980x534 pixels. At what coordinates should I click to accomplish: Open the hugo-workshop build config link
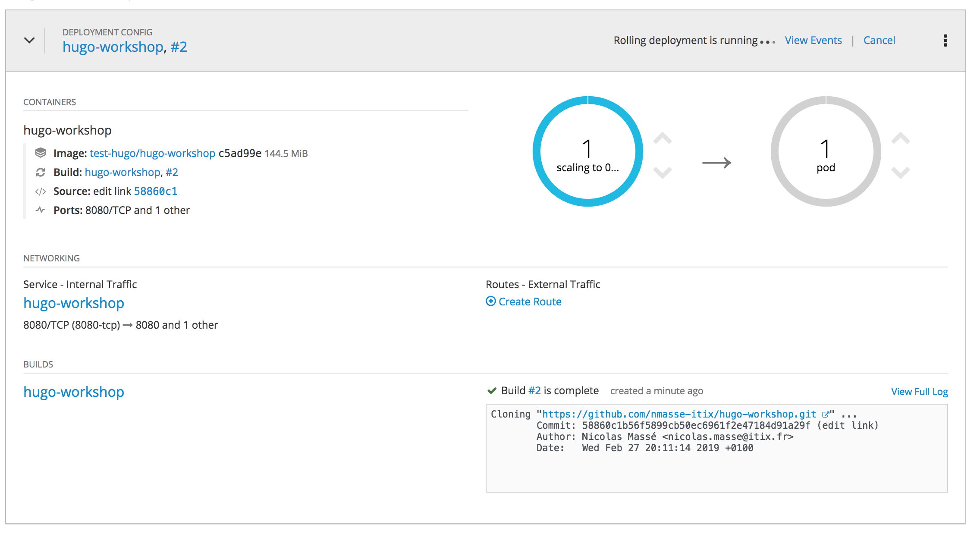coord(74,392)
